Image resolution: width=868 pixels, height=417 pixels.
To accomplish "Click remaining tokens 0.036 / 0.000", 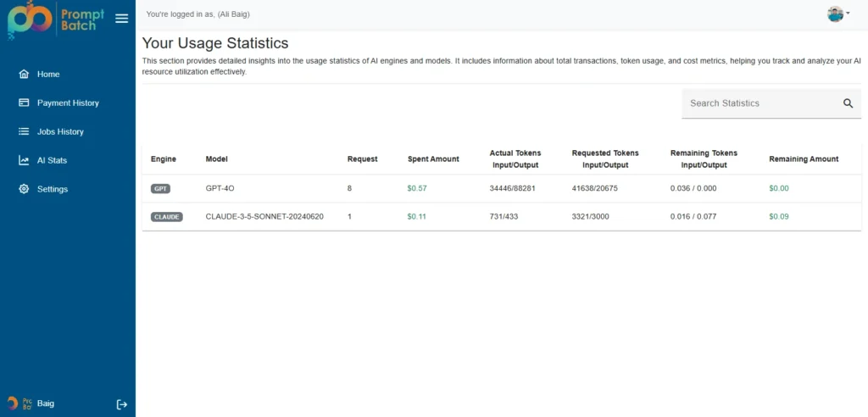I will click(693, 188).
